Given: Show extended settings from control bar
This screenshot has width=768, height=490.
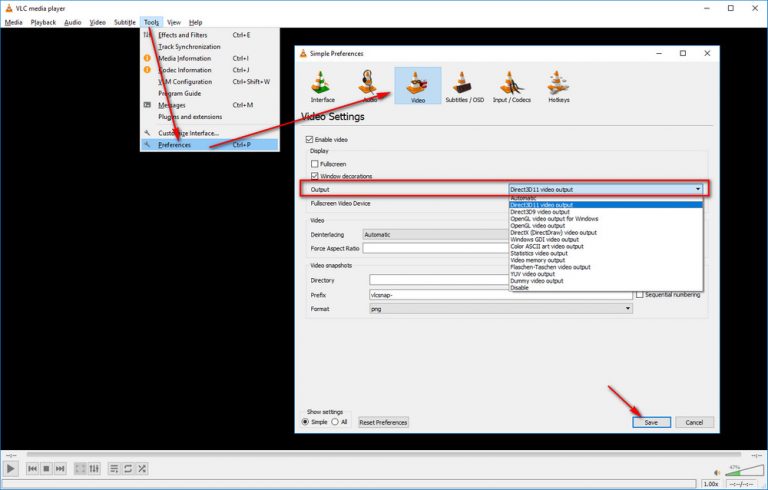Looking at the screenshot, I should 94,469.
